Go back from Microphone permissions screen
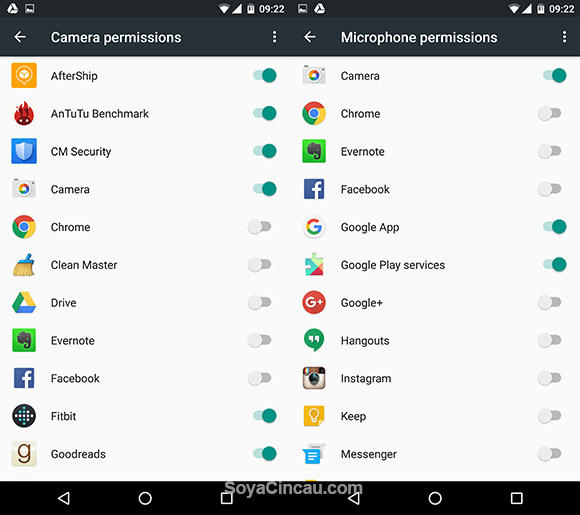The height and width of the screenshot is (515, 580). pyautogui.click(x=310, y=37)
